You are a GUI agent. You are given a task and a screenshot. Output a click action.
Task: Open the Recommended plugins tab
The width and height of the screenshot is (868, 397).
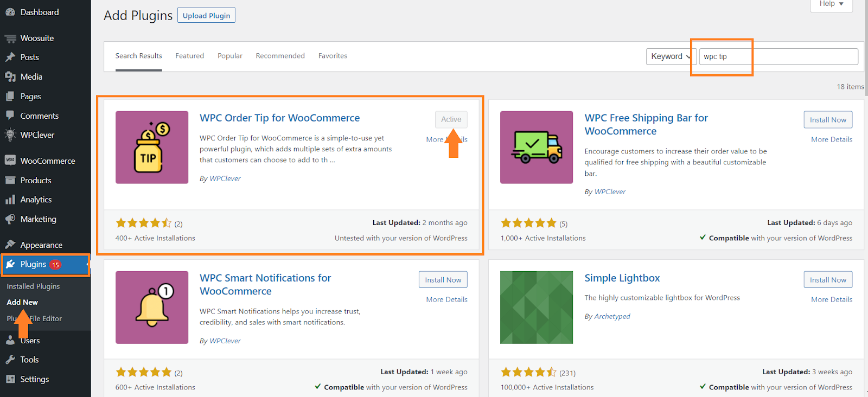[x=280, y=56]
